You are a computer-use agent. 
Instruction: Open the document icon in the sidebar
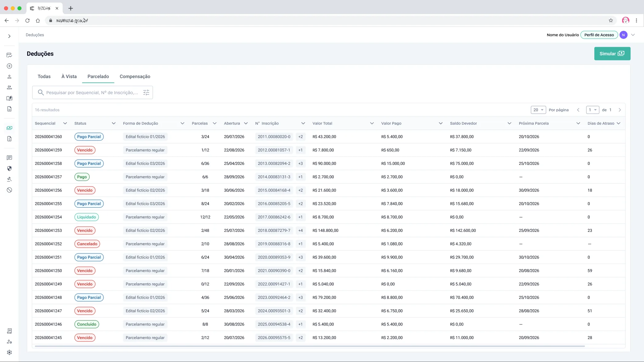(x=10, y=109)
